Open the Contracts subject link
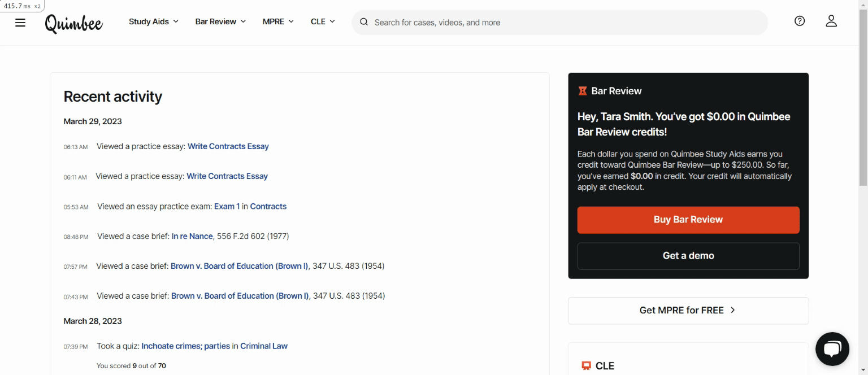The height and width of the screenshot is (375, 868). coord(268,206)
